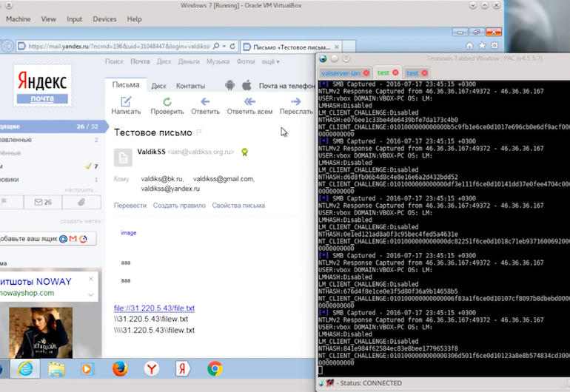Launch Yandex Browser Y icon on taskbar
This screenshot has width=570, height=392.
coord(151,369)
